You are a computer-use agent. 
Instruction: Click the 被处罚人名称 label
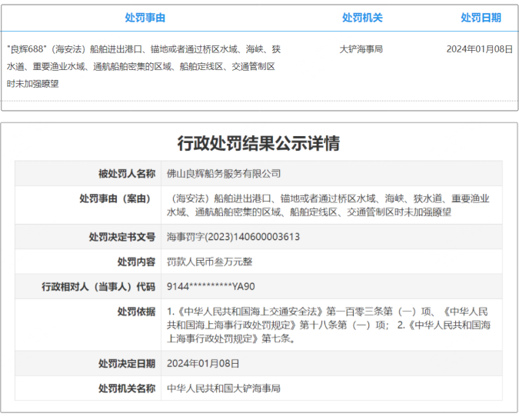(127, 174)
